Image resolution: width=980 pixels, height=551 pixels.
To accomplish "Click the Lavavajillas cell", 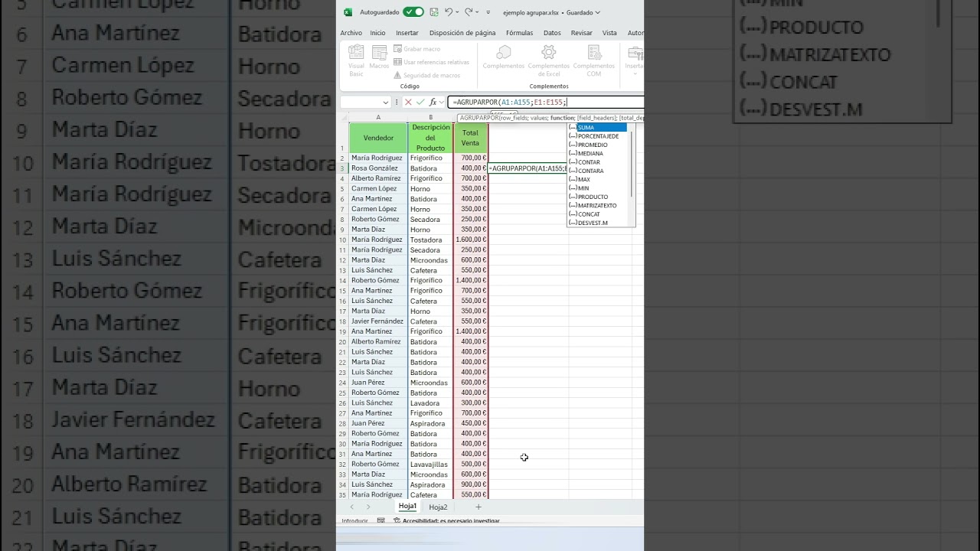I will coord(431,465).
